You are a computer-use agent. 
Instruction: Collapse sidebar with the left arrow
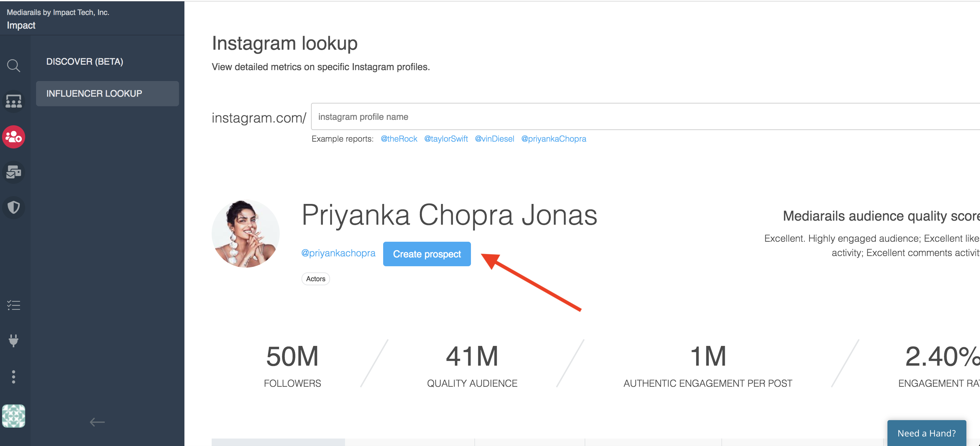(x=97, y=421)
